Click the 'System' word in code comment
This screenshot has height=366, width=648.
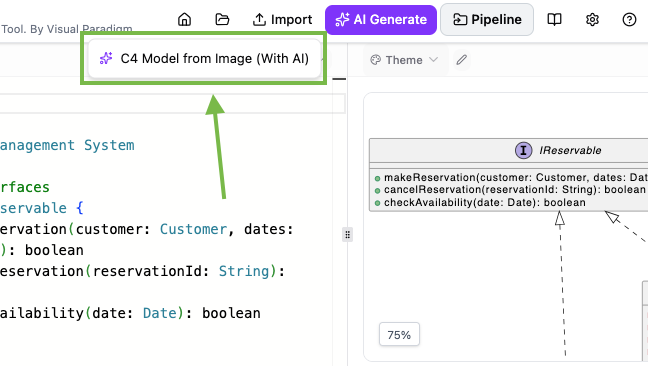(109, 145)
